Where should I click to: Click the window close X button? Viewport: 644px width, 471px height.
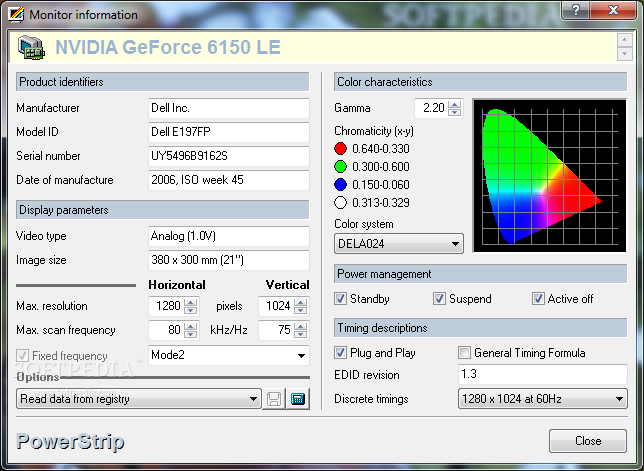[x=614, y=10]
